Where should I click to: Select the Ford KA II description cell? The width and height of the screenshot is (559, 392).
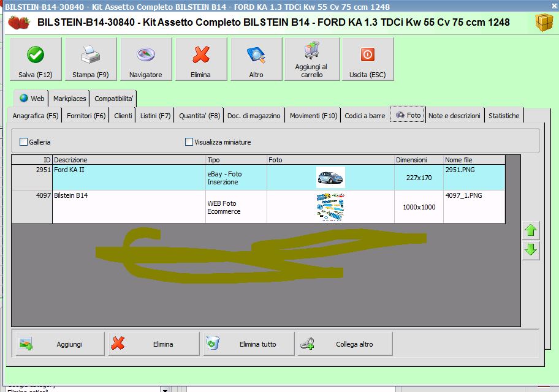129,177
